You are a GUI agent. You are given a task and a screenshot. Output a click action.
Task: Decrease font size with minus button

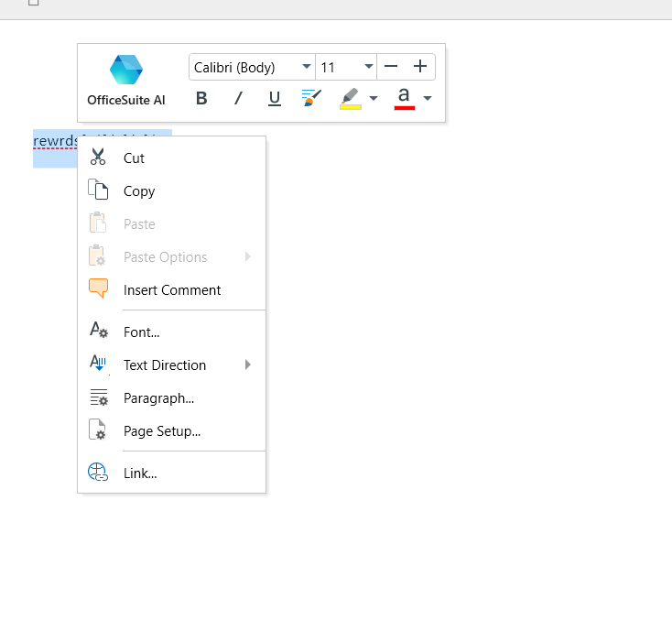coord(391,67)
